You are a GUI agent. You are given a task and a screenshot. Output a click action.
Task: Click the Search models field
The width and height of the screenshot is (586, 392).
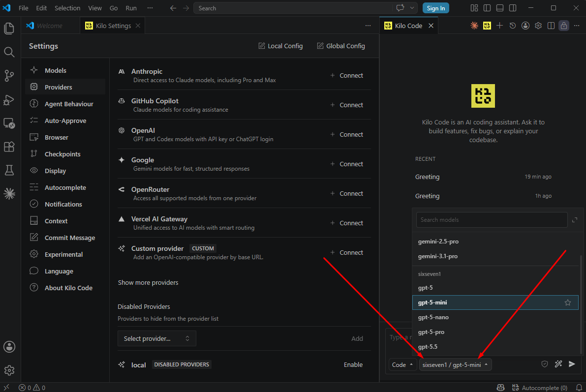pos(492,220)
